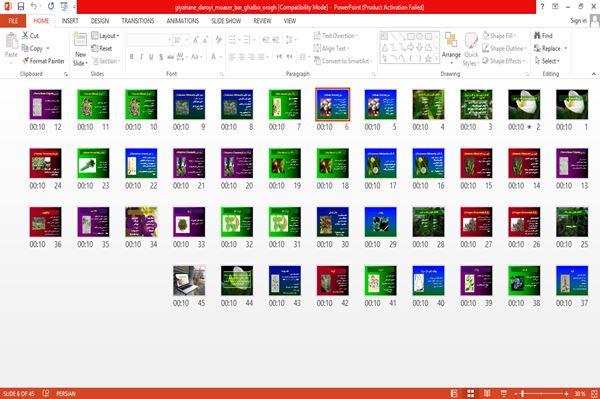600x399 pixels.
Task: Activate Format Painter
Action: pos(43,61)
